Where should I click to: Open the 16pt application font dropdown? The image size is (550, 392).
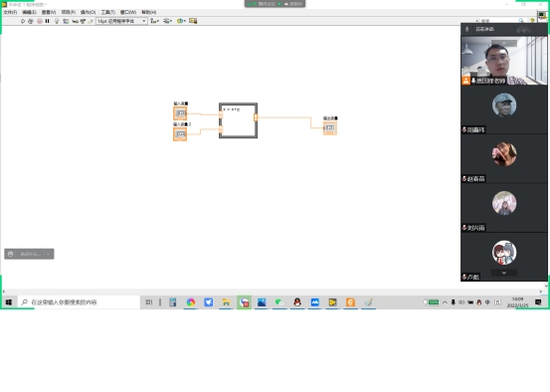(121, 21)
